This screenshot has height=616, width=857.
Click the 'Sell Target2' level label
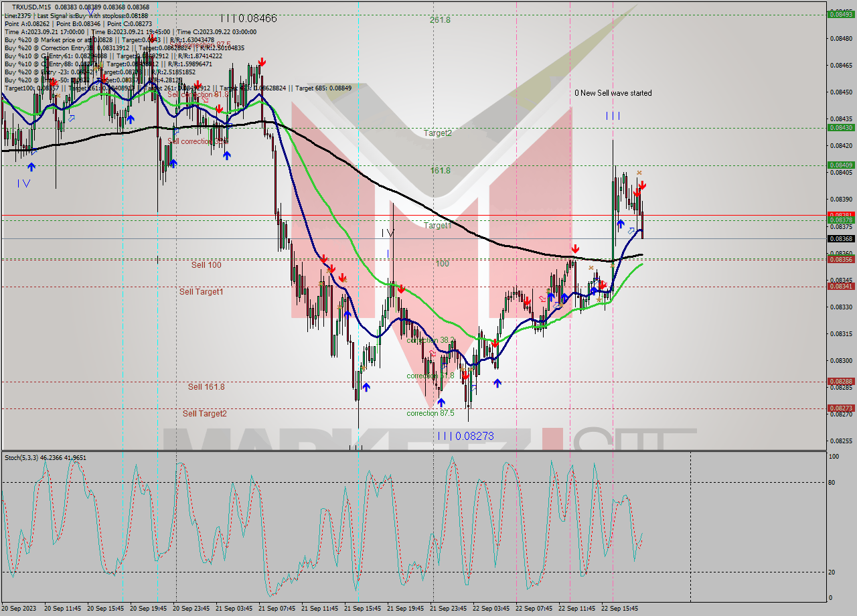(205, 414)
